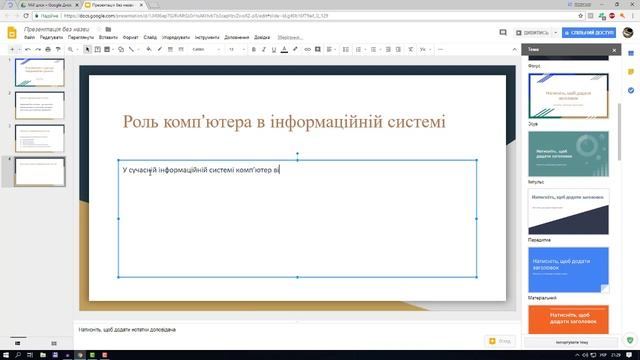Redo the last undone action
Viewport: 640px width, 360px height.
pos(38,49)
